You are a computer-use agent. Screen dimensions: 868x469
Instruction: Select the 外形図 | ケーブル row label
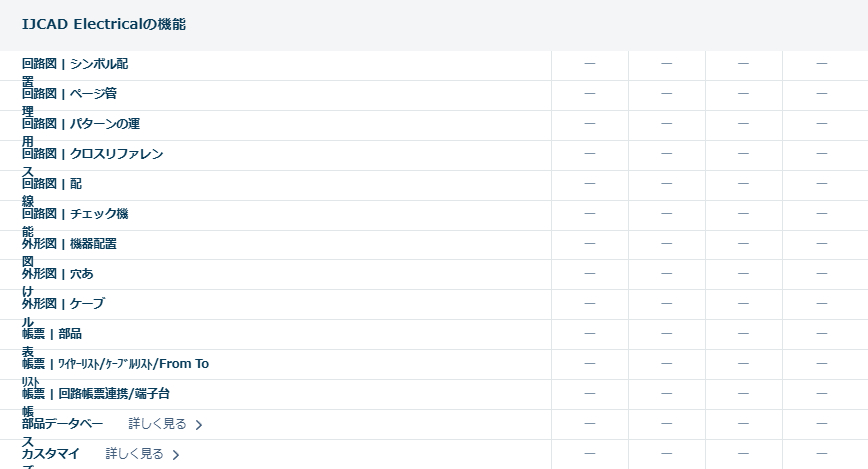(x=63, y=304)
